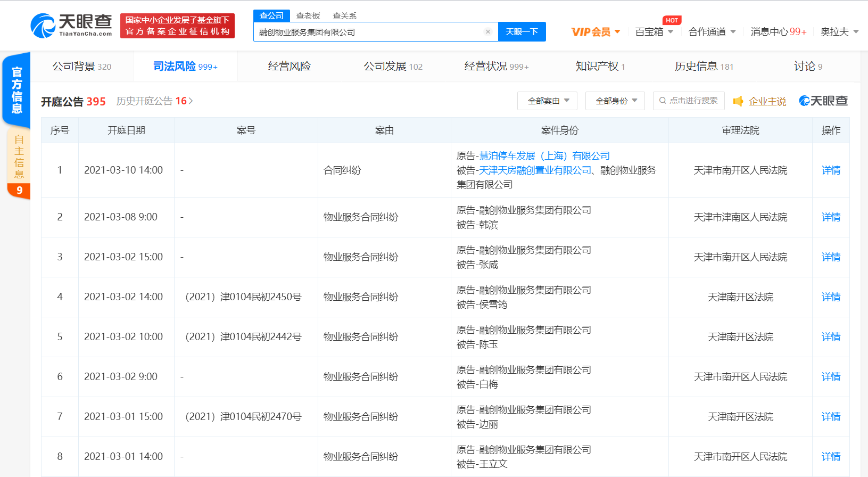View 详情 for the 侯雪筠 case
The height and width of the screenshot is (477, 868).
pos(831,297)
